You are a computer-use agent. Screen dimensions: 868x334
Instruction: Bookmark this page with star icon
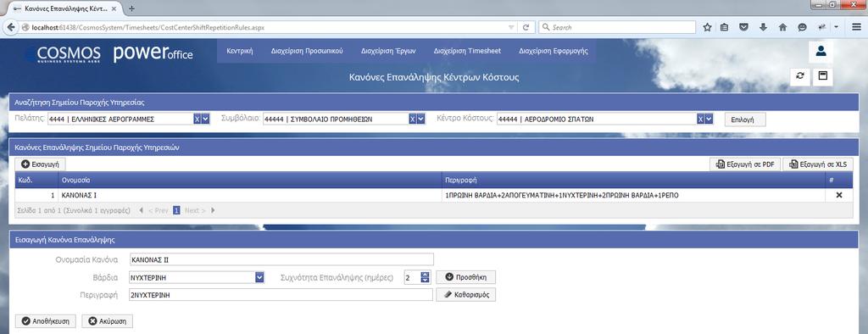(707, 27)
